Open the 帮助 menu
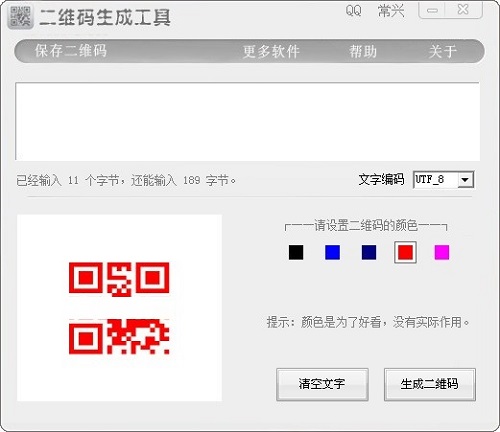This screenshot has height=432, width=500. coord(363,52)
